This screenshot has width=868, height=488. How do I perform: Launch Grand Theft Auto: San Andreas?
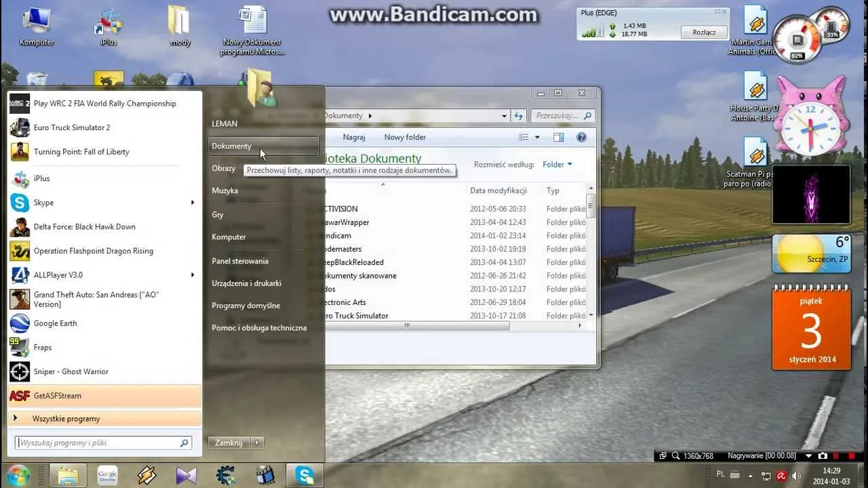click(105, 299)
